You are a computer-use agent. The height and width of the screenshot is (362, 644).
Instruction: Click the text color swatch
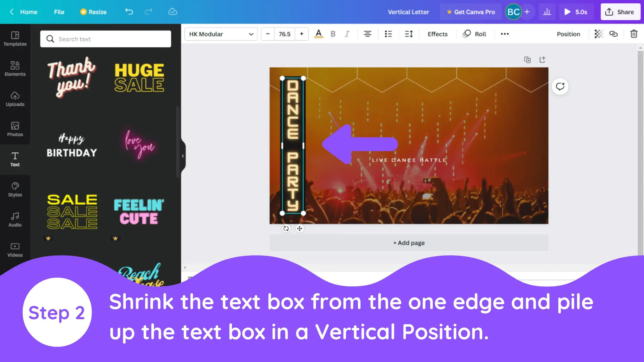click(319, 34)
